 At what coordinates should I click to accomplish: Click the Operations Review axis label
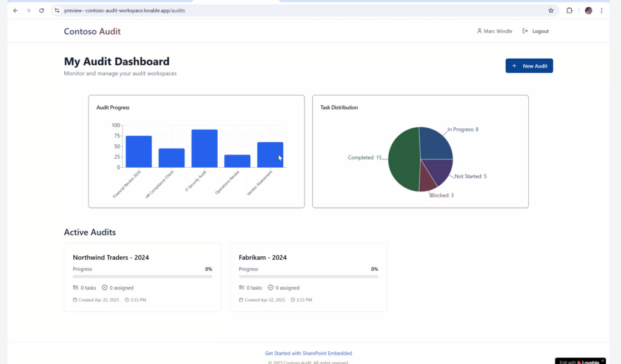click(x=227, y=182)
